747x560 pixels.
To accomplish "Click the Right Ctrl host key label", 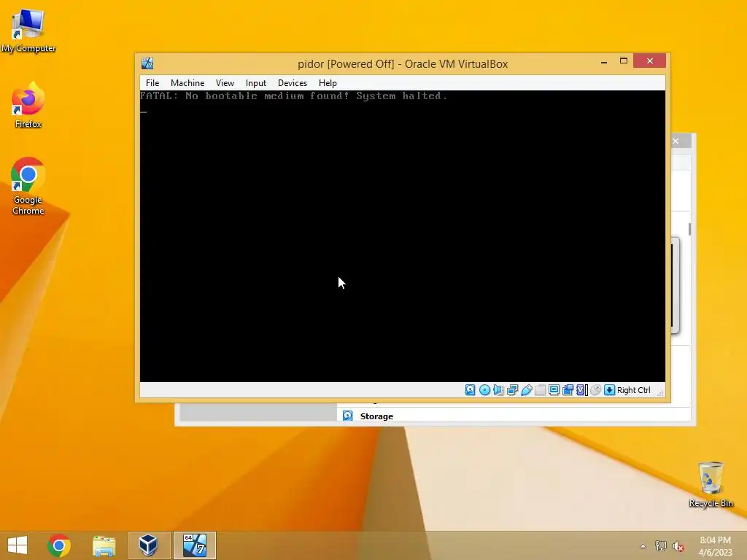I will click(x=634, y=390).
